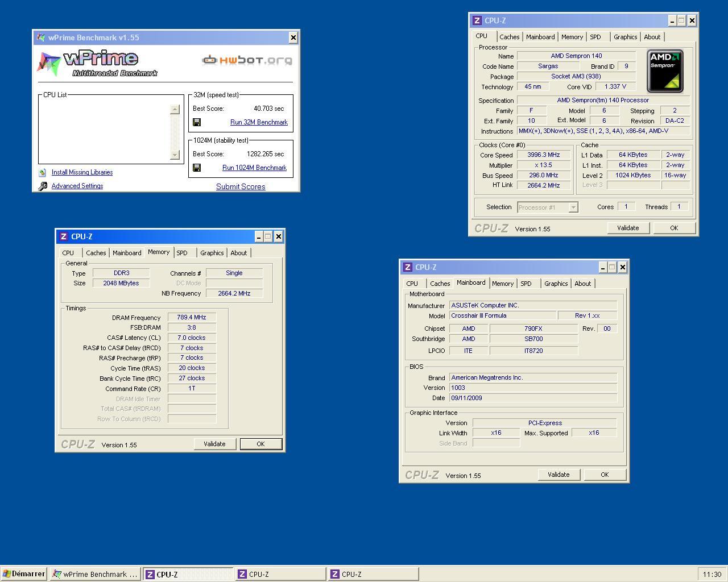The height and width of the screenshot is (582, 728).
Task: Switch to Memory tab in top-right CPU-Z
Action: coord(572,37)
